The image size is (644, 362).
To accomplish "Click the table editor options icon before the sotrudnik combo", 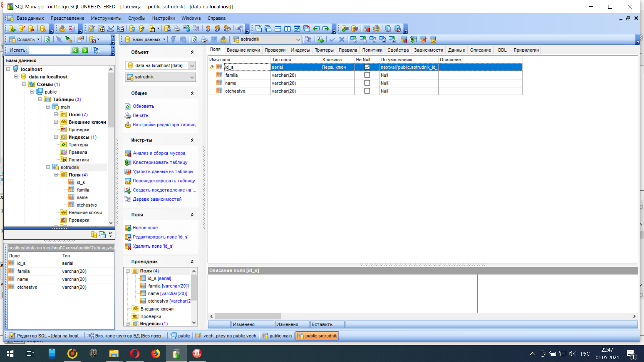I will (224, 40).
